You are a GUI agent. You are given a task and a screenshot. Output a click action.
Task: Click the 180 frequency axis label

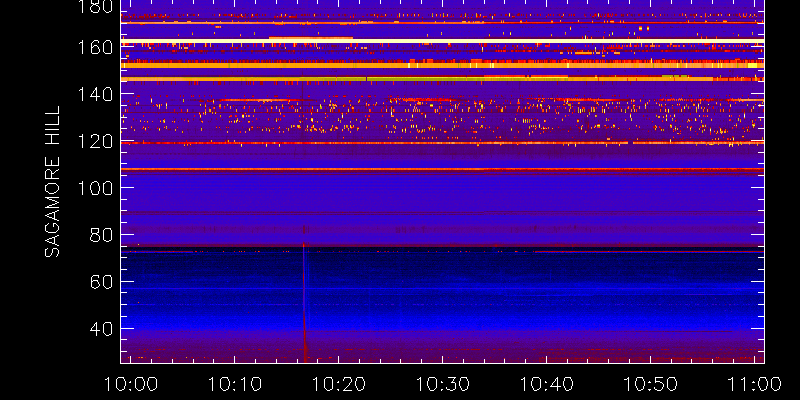[x=95, y=7]
